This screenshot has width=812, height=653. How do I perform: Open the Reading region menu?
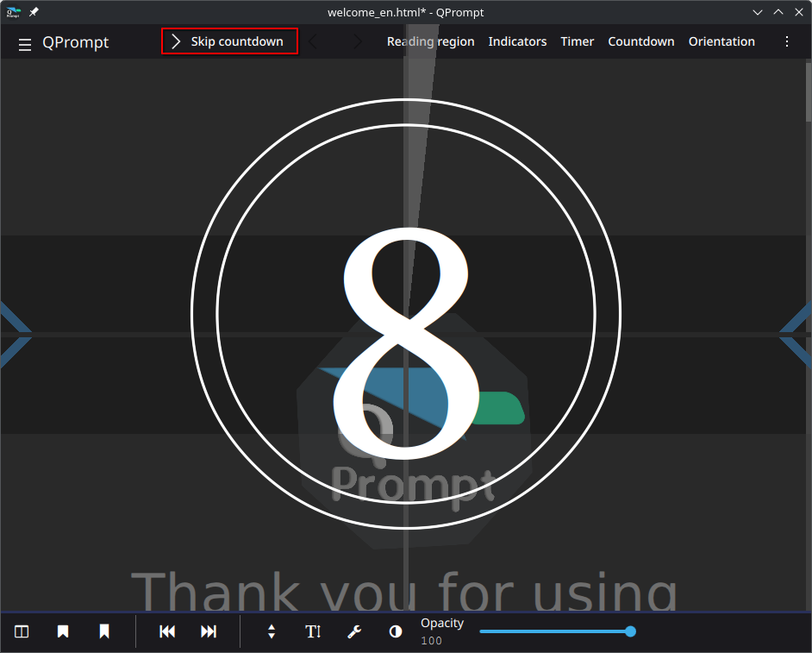point(430,41)
